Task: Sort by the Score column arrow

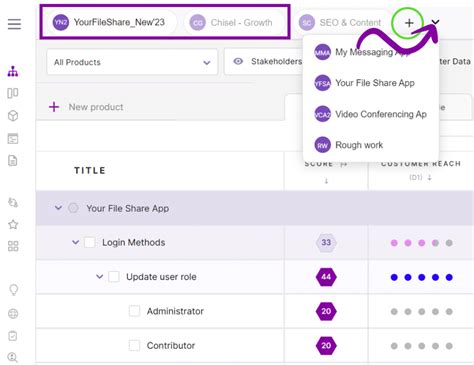Action: pos(326,181)
